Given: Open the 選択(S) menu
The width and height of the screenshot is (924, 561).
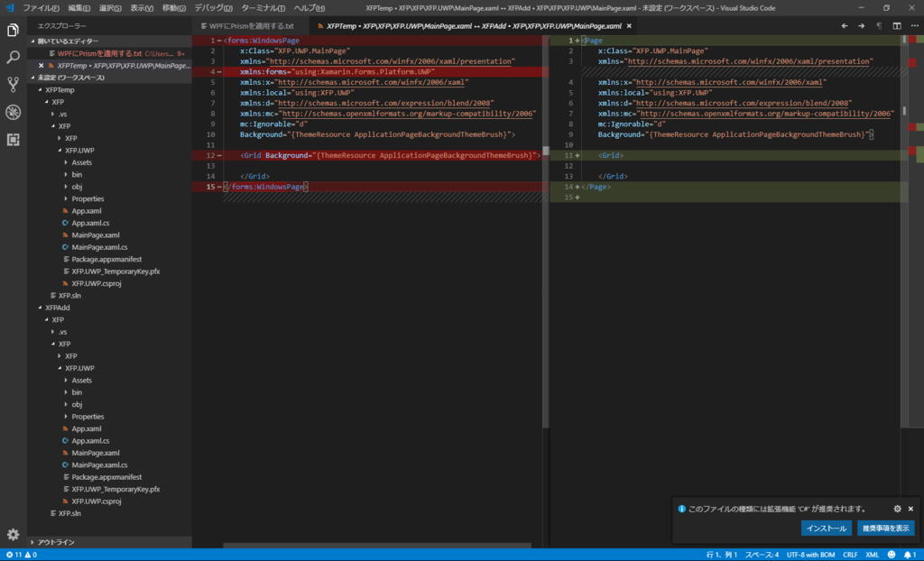Looking at the screenshot, I should point(110,7).
